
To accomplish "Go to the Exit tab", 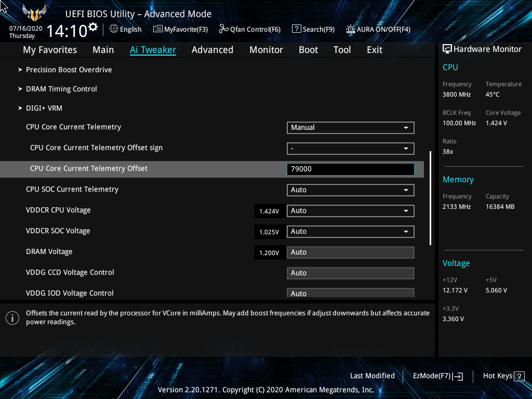I will click(375, 50).
